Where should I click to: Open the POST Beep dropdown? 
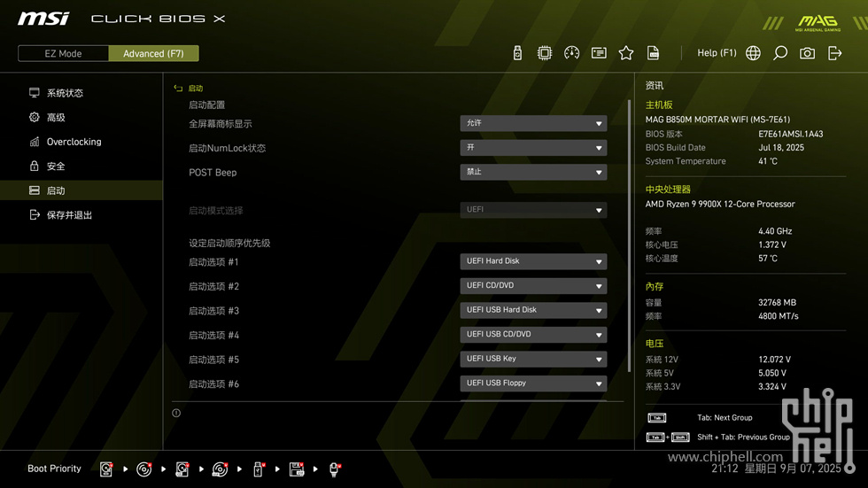533,172
